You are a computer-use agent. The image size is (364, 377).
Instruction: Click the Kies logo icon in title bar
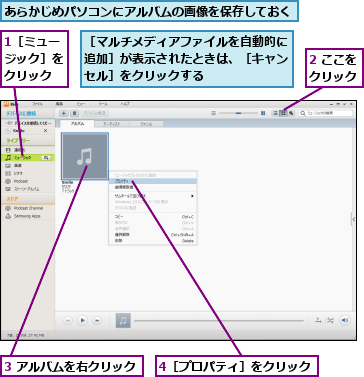tap(6, 104)
